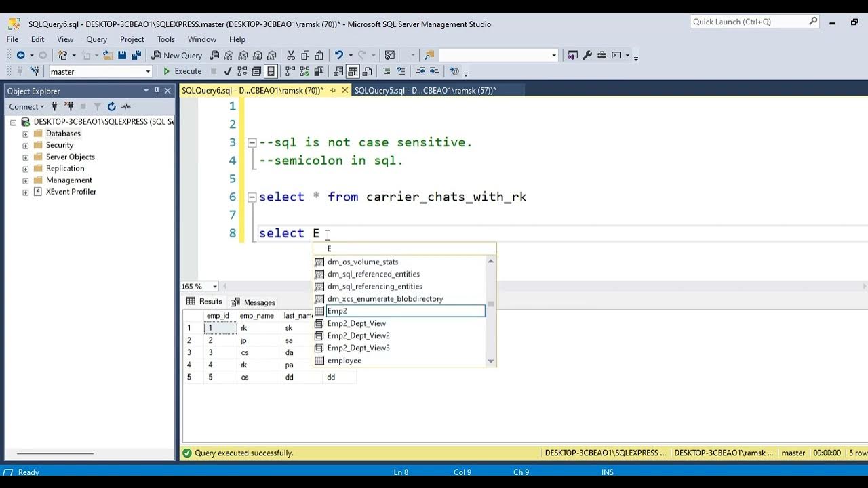Toggle Results to File mode
Viewport: 868px width, 488px height.
coord(367,71)
